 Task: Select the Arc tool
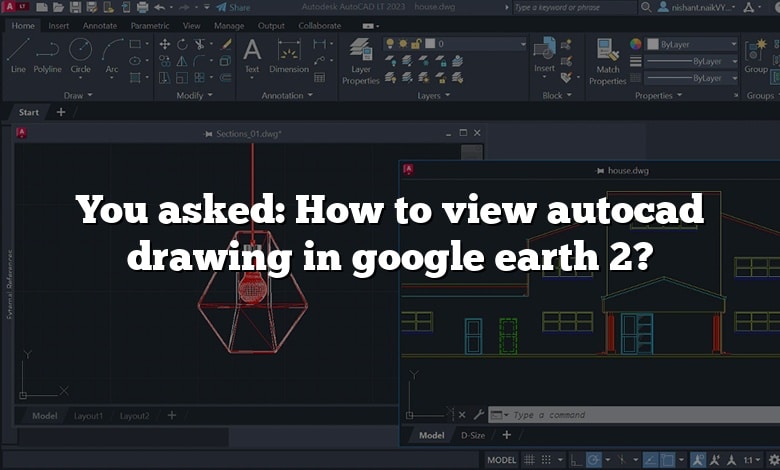(x=112, y=56)
